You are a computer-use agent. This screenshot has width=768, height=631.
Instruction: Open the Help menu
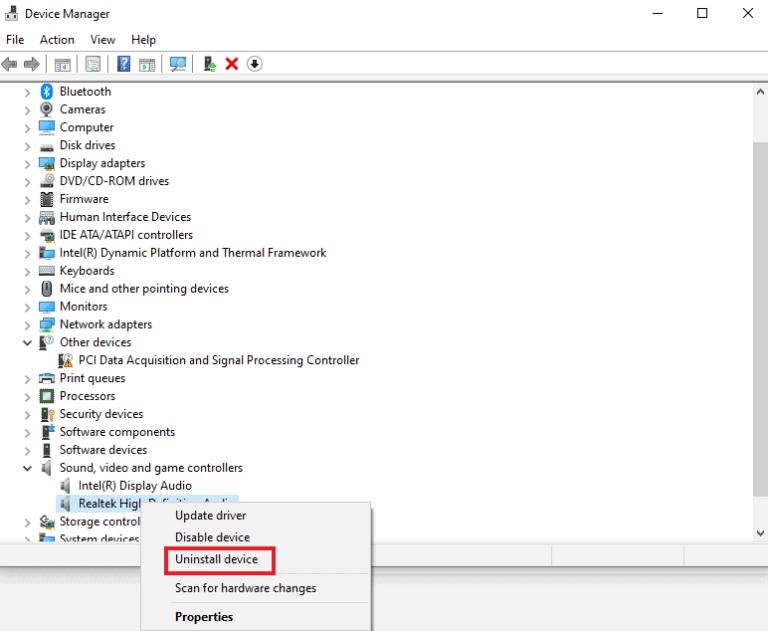tap(144, 40)
